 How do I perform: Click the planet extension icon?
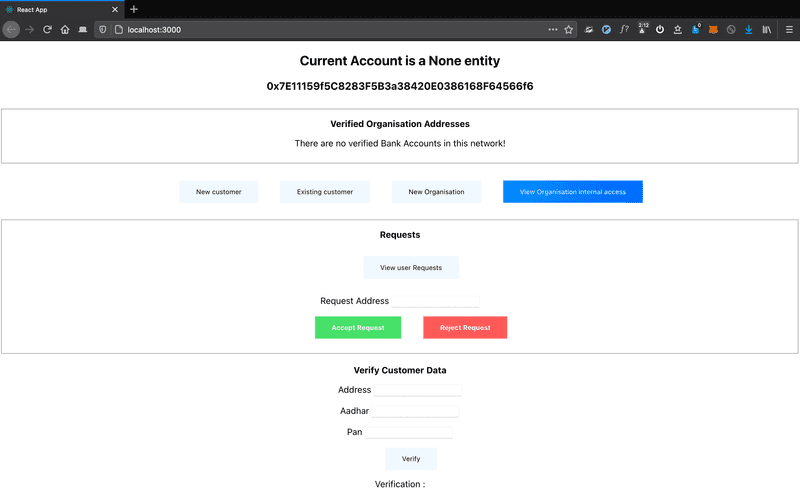589,30
